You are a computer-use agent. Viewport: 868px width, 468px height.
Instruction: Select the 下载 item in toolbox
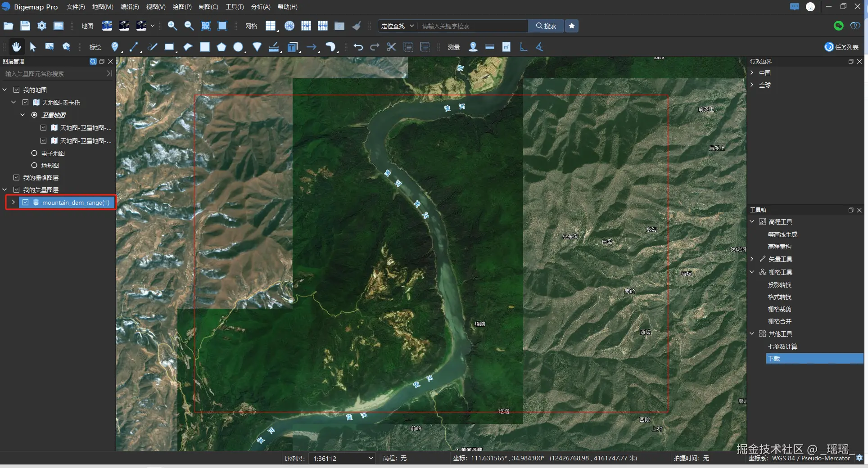pyautogui.click(x=814, y=359)
